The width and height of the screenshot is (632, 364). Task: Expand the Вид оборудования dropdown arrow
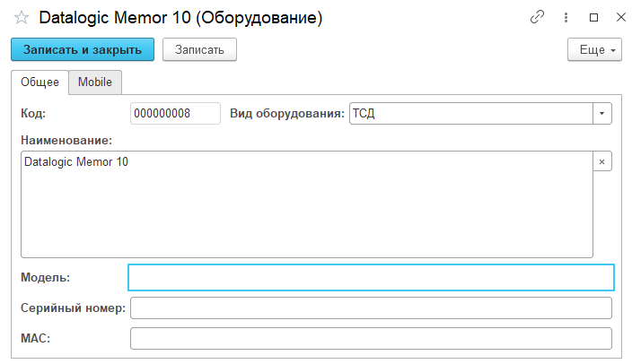pyautogui.click(x=602, y=113)
